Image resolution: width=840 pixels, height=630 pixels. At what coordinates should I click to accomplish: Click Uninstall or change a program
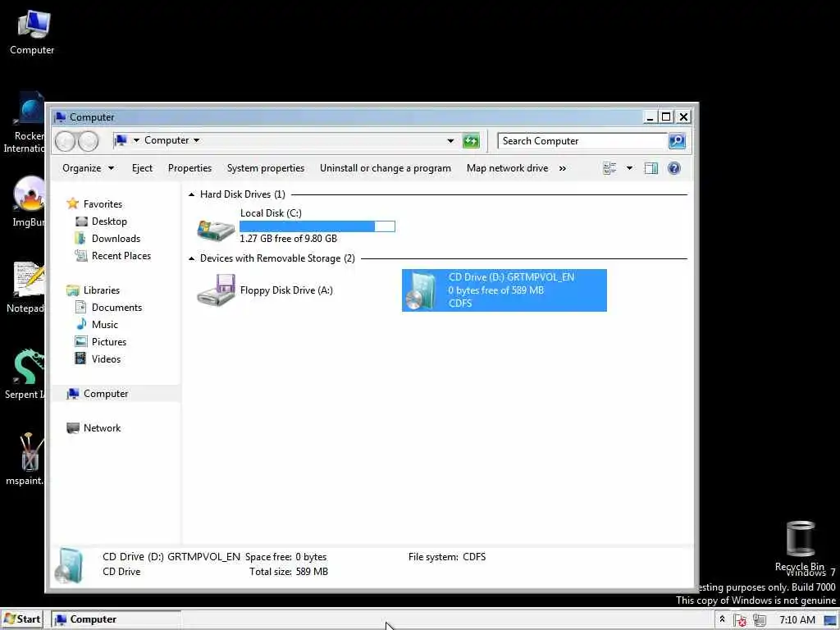click(386, 168)
